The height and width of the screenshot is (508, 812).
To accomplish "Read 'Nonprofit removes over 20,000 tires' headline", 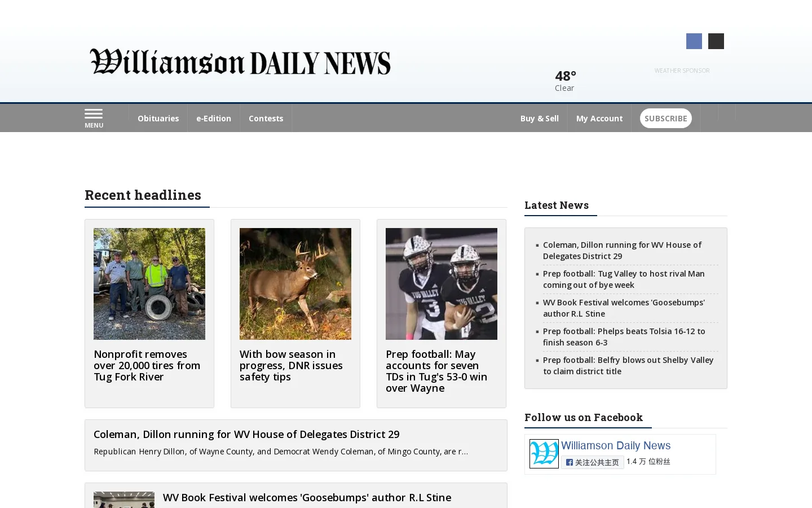I will (147, 365).
